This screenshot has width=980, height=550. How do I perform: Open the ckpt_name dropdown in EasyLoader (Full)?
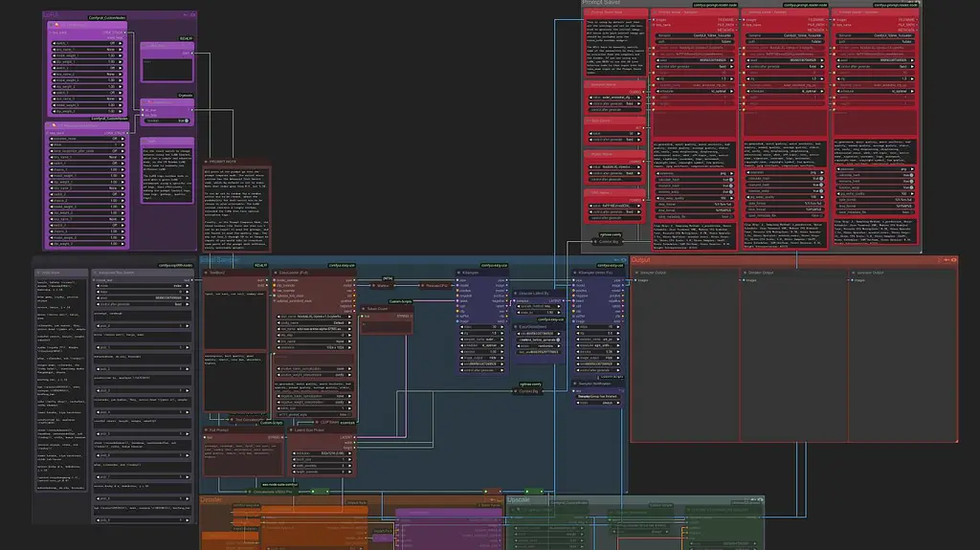(314, 317)
